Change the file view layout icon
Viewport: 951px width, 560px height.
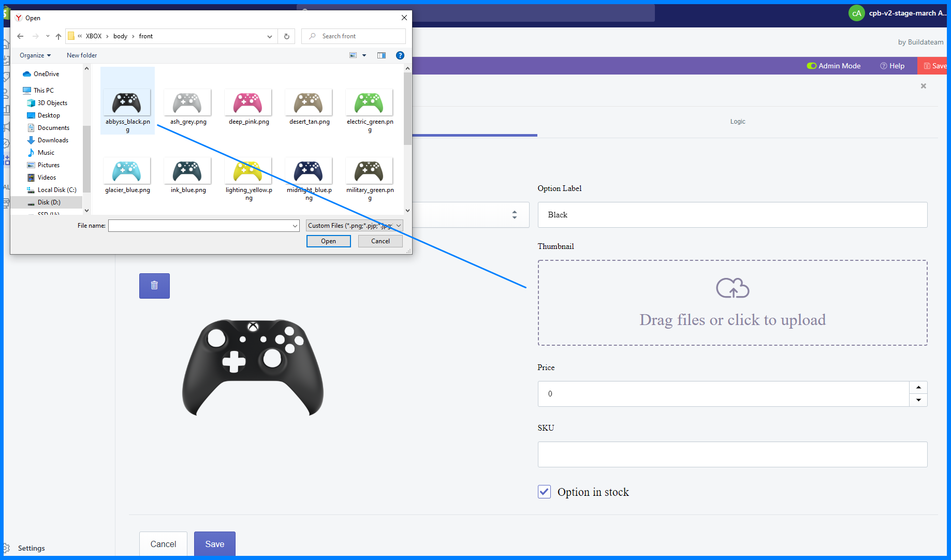pos(353,55)
